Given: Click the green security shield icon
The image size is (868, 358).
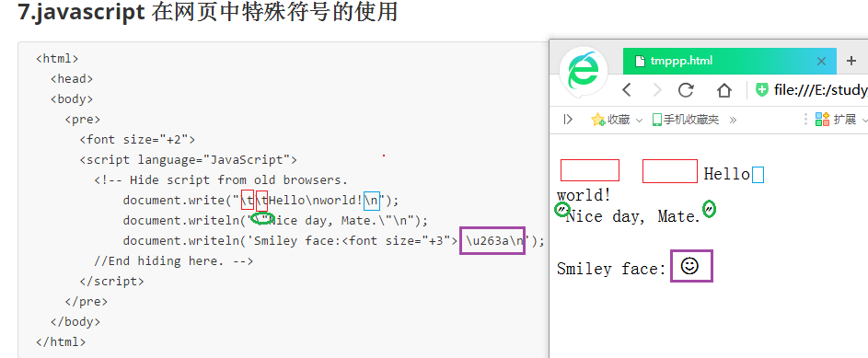Looking at the screenshot, I should click(762, 89).
